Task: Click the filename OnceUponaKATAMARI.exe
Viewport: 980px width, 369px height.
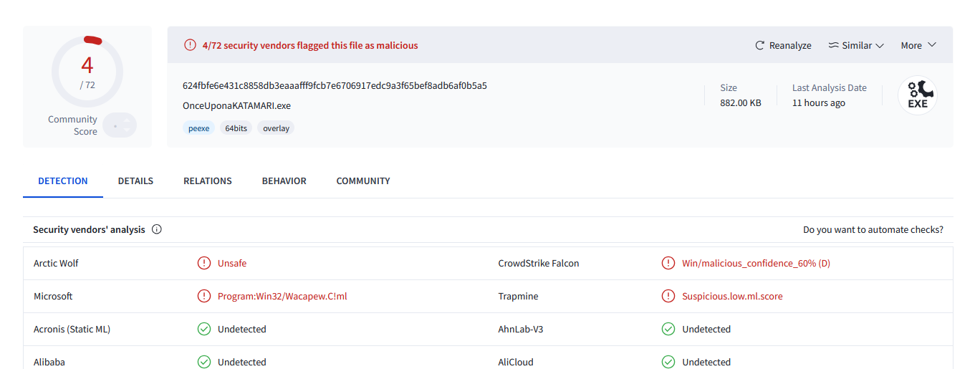Action: (x=236, y=105)
